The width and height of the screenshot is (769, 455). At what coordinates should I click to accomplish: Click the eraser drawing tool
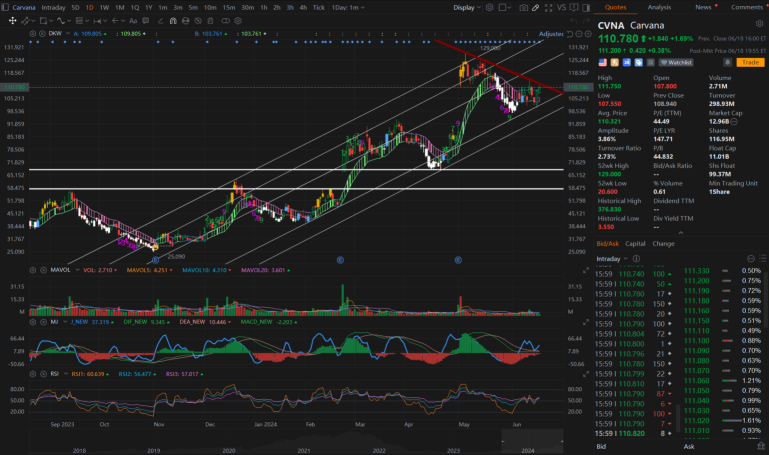pos(160,21)
